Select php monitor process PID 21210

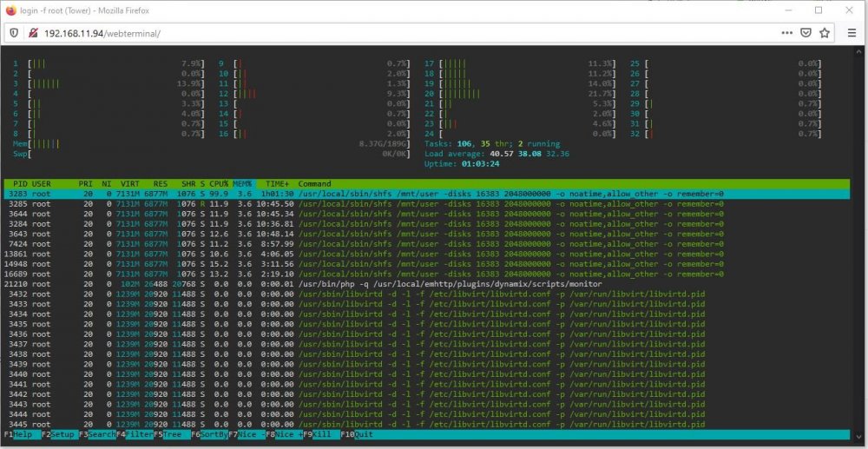click(427, 284)
